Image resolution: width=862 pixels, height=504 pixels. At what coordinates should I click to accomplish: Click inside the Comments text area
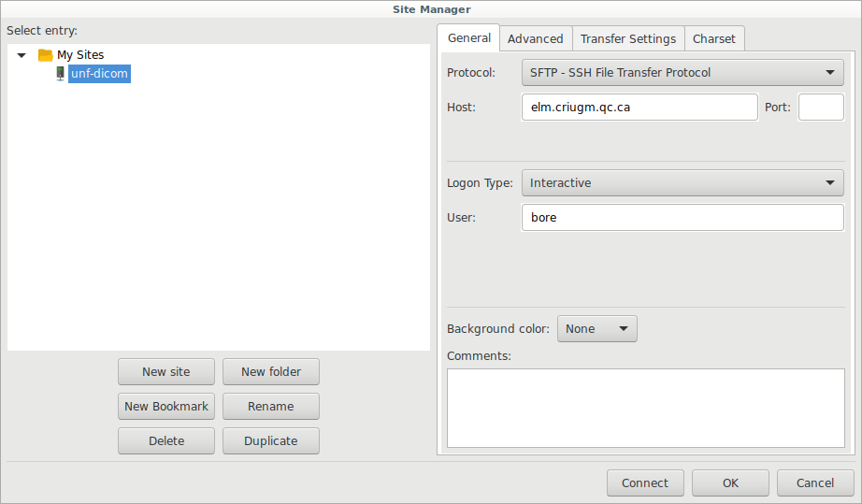[x=645, y=408]
